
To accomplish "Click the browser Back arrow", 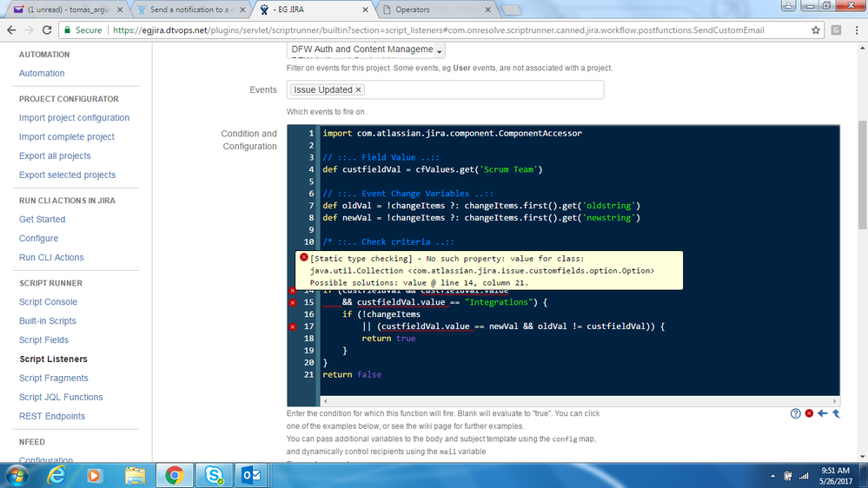I will pyautogui.click(x=11, y=30).
